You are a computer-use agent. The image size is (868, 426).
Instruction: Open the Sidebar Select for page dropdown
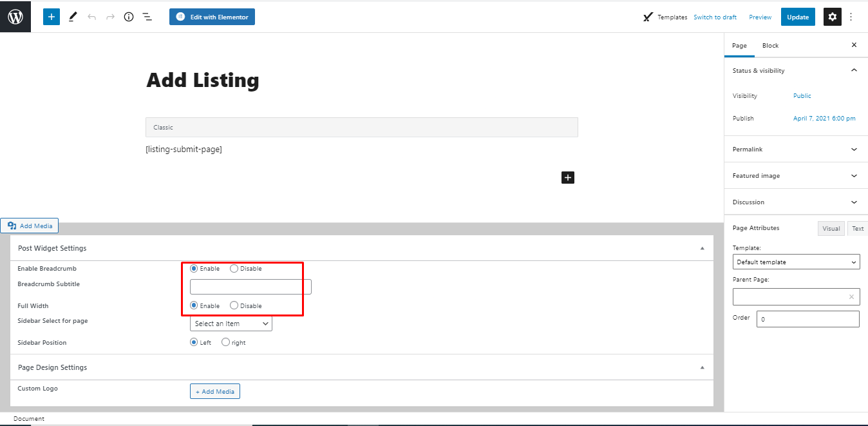(x=230, y=323)
